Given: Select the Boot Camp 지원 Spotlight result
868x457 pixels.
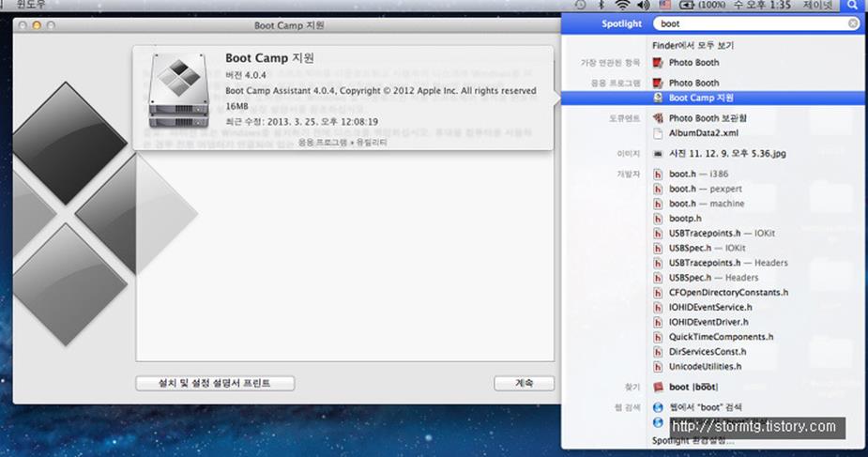Looking at the screenshot, I should pyautogui.click(x=713, y=98).
